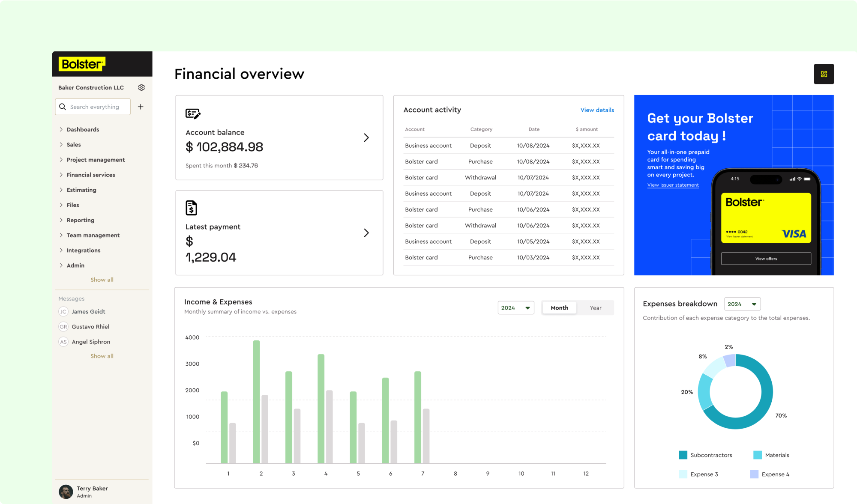Click Materials legend swatch
The width and height of the screenshot is (857, 504).
coord(757,455)
